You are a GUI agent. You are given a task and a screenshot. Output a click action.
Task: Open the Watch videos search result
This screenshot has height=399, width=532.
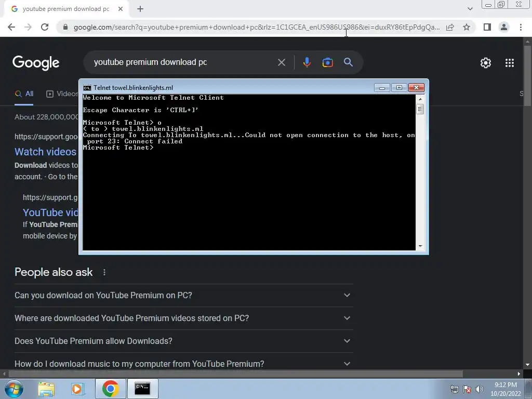46,152
